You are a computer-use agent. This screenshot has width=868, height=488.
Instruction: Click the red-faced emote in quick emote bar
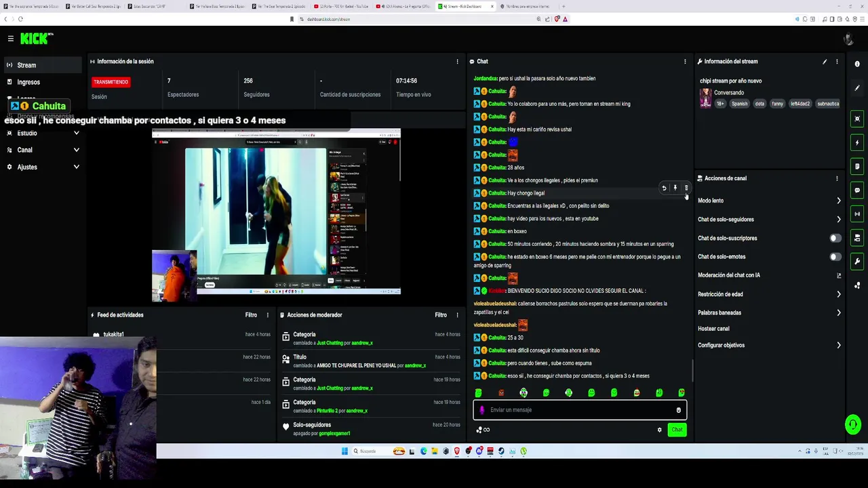[501, 393]
